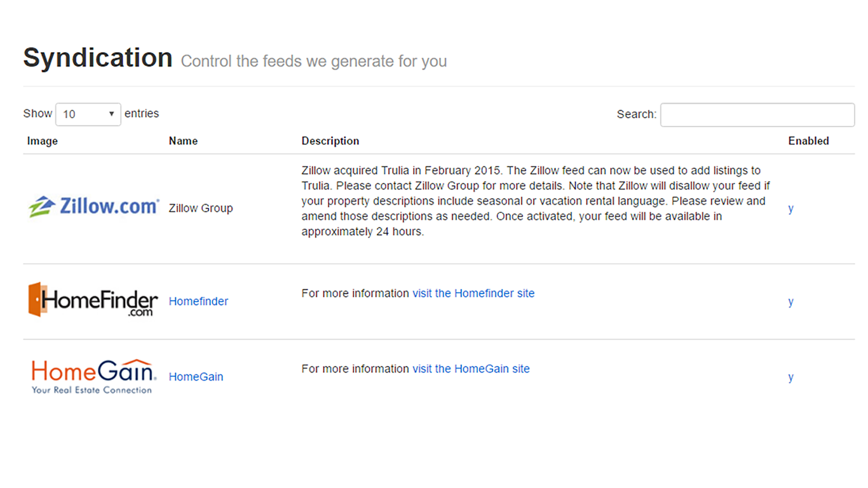Follow the 'visit the HomeGain site' link
The width and height of the screenshot is (868, 488).
point(471,369)
